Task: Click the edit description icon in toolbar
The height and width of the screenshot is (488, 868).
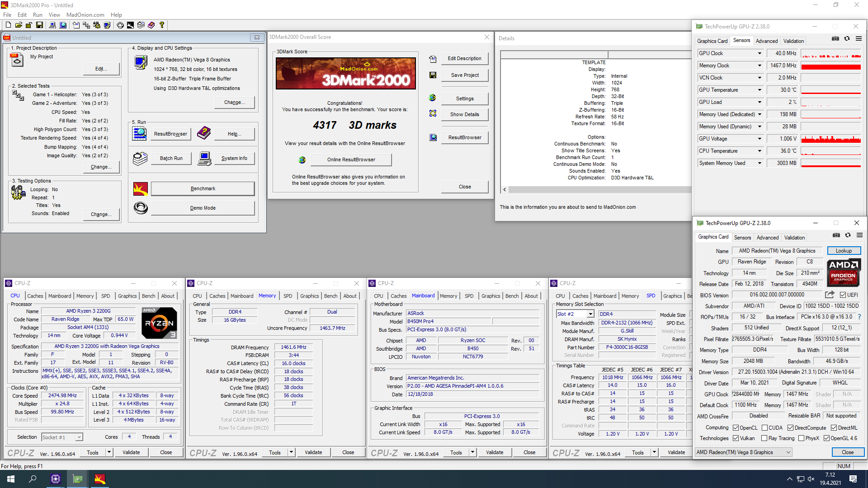Action: [76, 25]
